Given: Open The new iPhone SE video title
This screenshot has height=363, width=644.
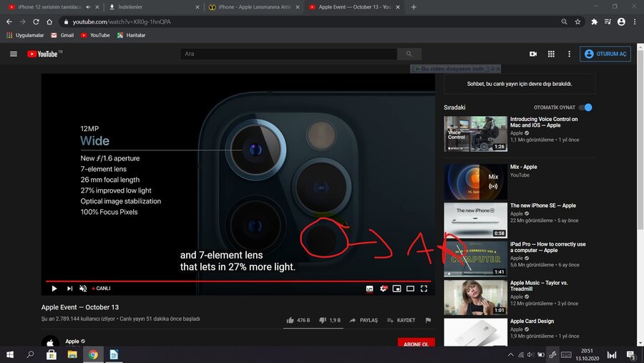Looking at the screenshot, I should [543, 205].
